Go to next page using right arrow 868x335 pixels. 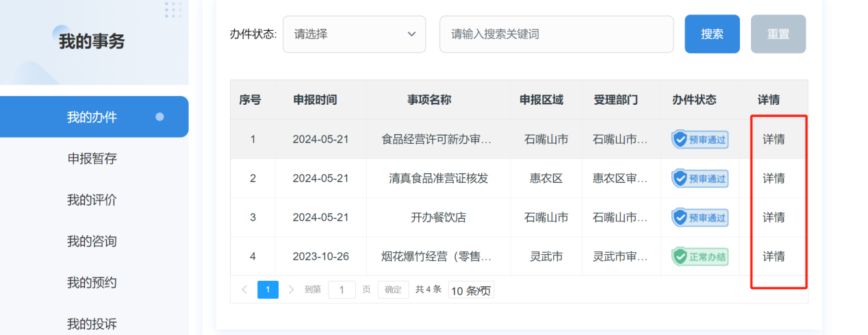point(291,290)
